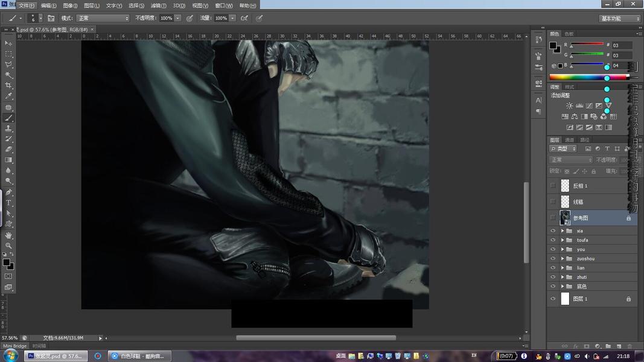Select the Clone Stamp tool

pos(8,129)
